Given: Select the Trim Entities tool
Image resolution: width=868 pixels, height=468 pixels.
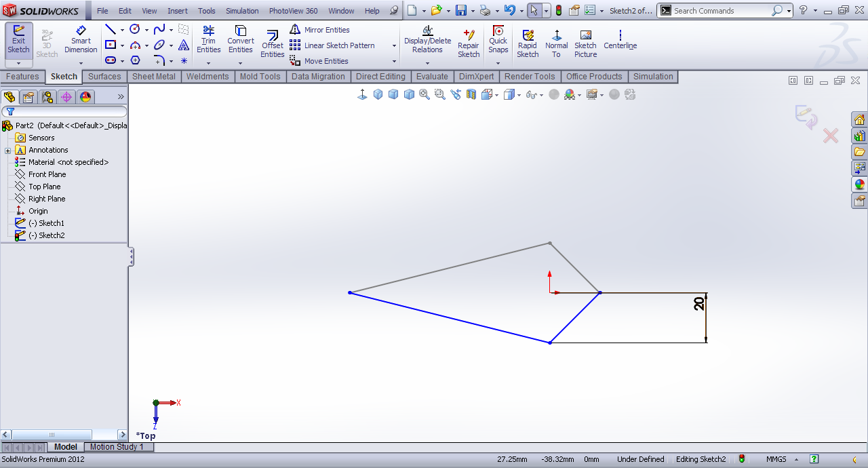Looking at the screenshot, I should (x=208, y=39).
